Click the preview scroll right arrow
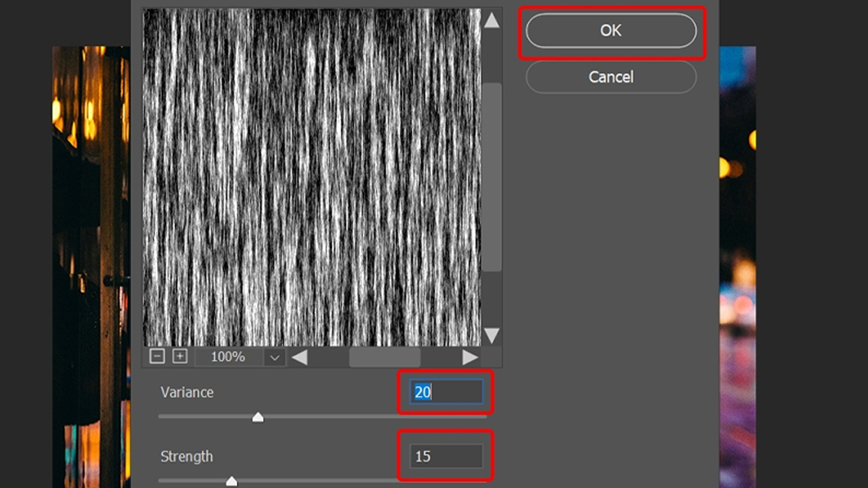 tap(470, 357)
